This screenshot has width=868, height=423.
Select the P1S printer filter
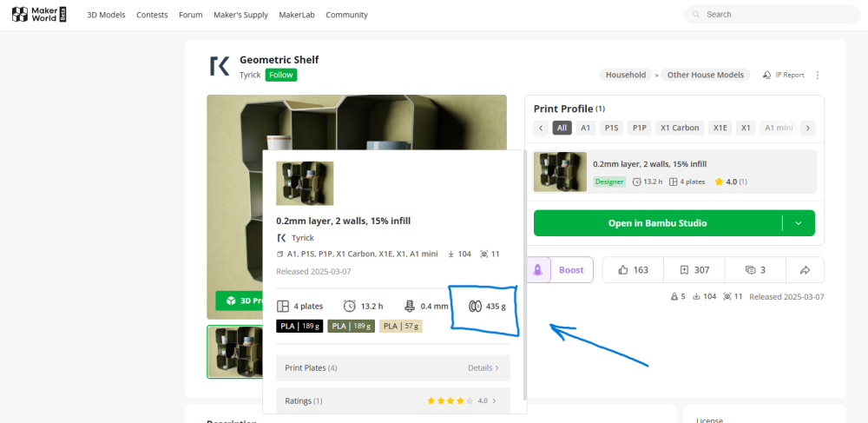(x=611, y=128)
